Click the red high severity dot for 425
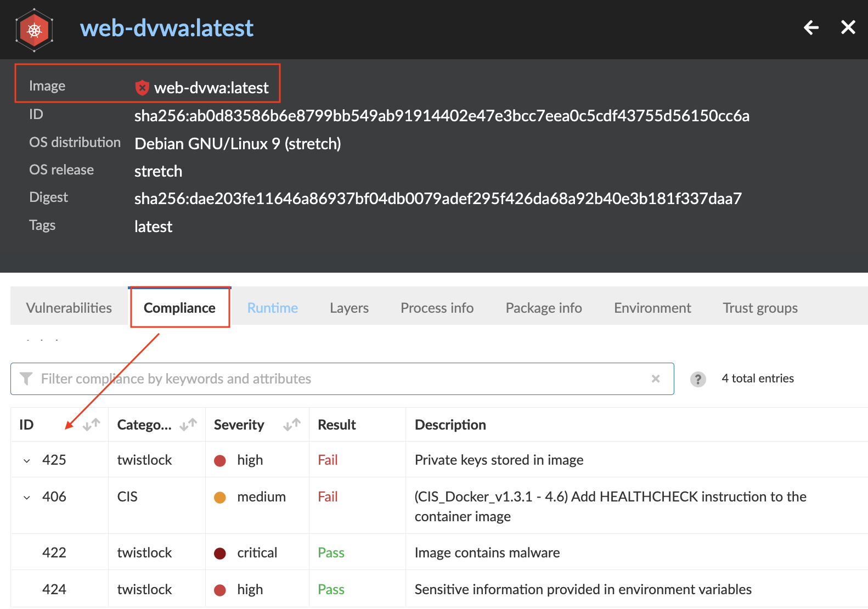 pyautogui.click(x=220, y=461)
